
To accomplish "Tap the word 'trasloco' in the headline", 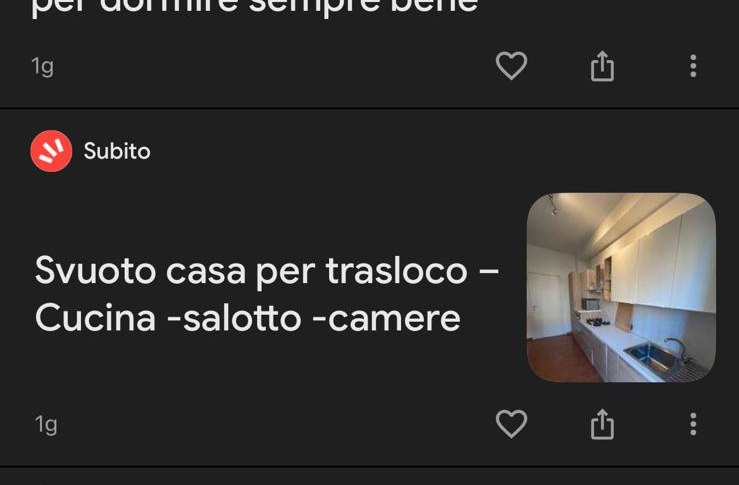I will [x=397, y=271].
